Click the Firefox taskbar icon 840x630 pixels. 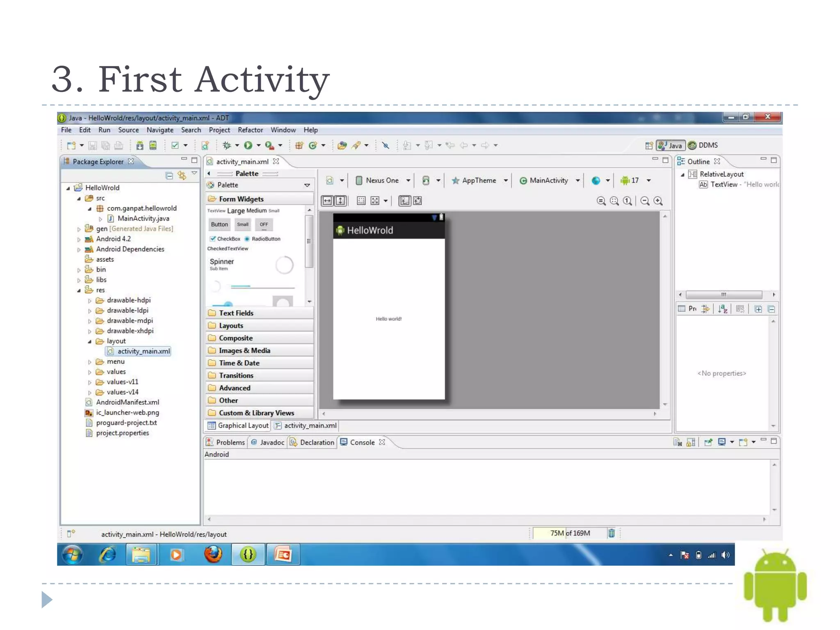point(213,555)
